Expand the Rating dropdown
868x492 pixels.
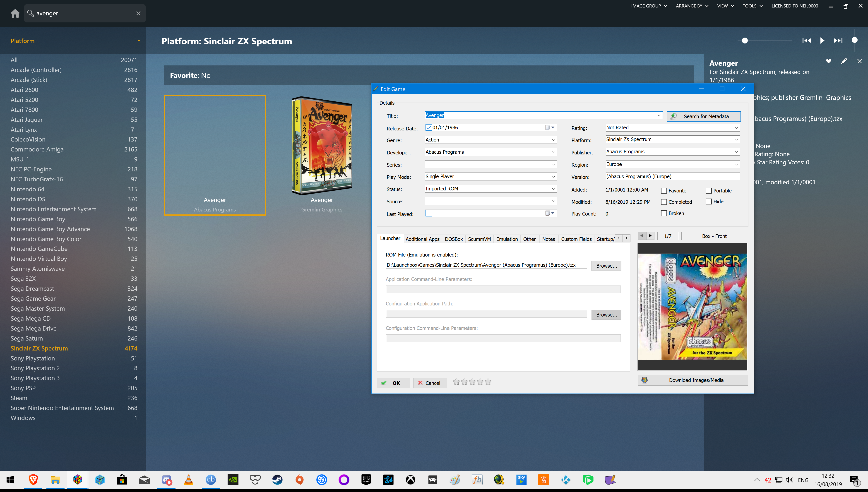tap(736, 127)
